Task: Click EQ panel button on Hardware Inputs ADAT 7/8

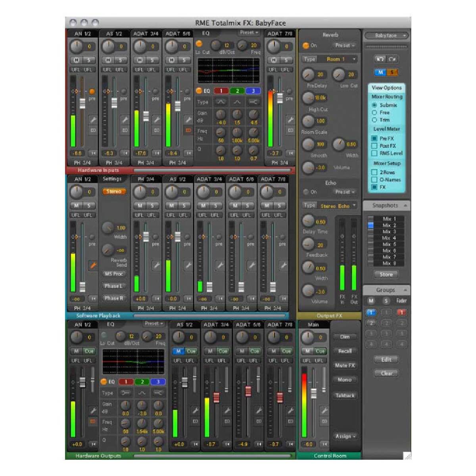Action: click(x=290, y=130)
